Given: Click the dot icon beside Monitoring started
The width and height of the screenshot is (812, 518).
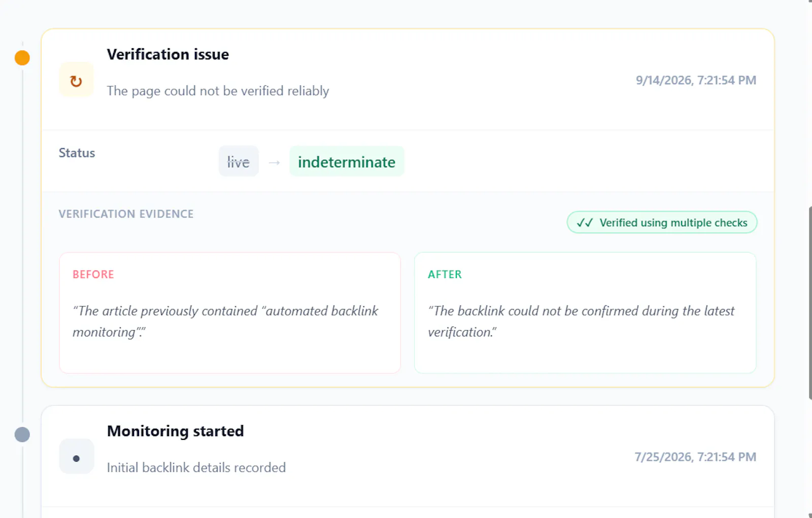Looking at the screenshot, I should click(76, 457).
